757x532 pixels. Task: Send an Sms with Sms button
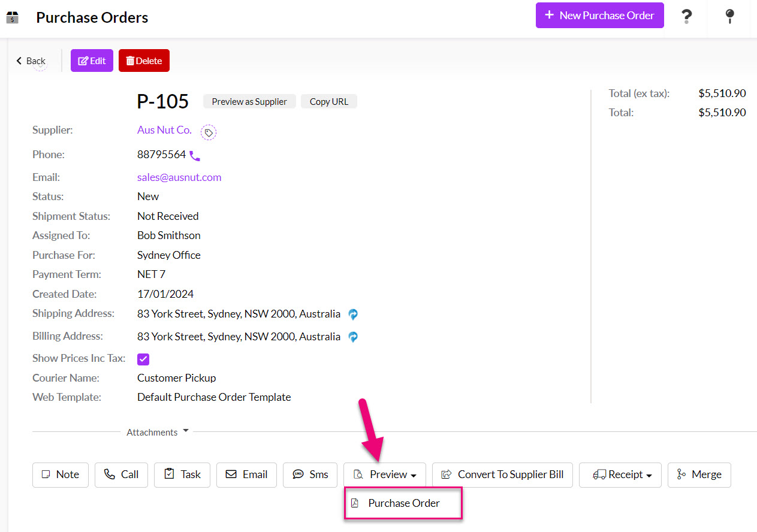(310, 474)
